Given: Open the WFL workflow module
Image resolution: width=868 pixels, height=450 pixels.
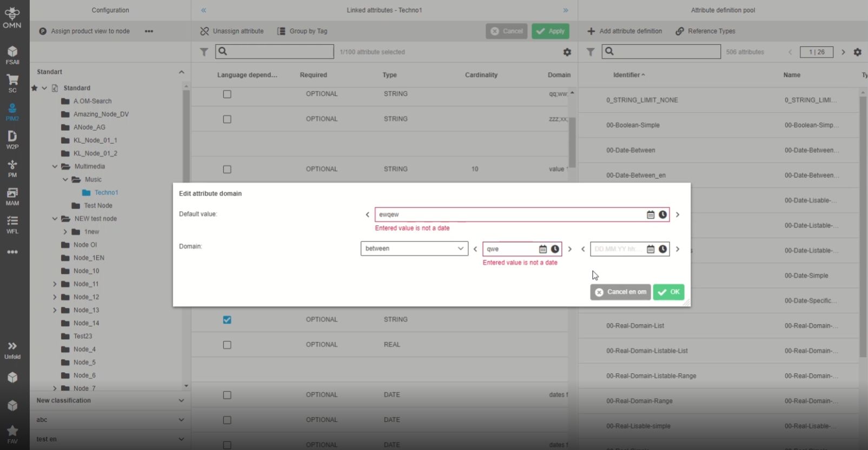Looking at the screenshot, I should [x=12, y=225].
